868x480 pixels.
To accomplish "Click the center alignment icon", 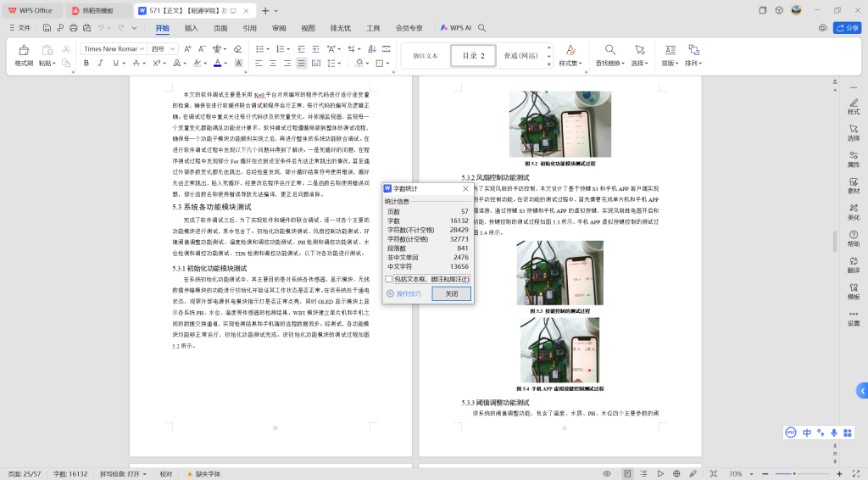I will [x=273, y=63].
